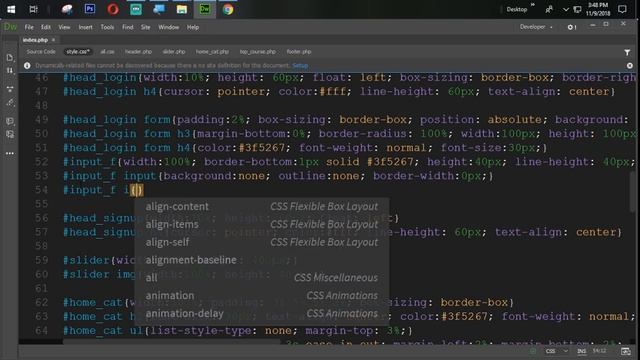The width and height of the screenshot is (640, 360).
Task: Open Chrome from the taskbar
Action: 228,9
